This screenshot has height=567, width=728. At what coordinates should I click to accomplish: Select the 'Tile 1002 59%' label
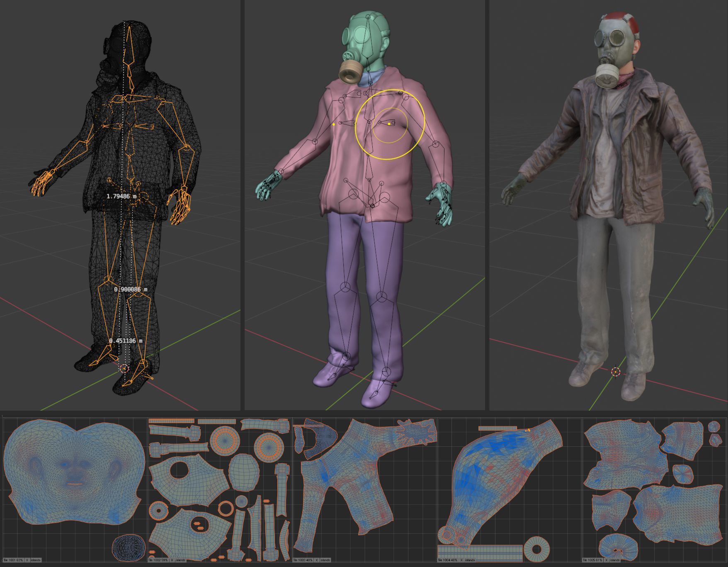[x=158, y=560]
